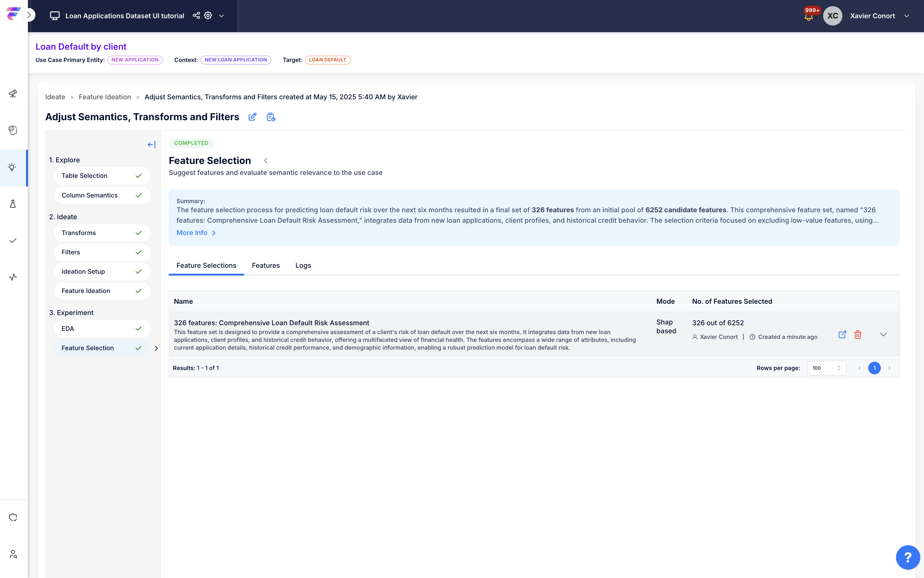Edit the ideation title with pencil icon
The height and width of the screenshot is (578, 924).
(252, 117)
